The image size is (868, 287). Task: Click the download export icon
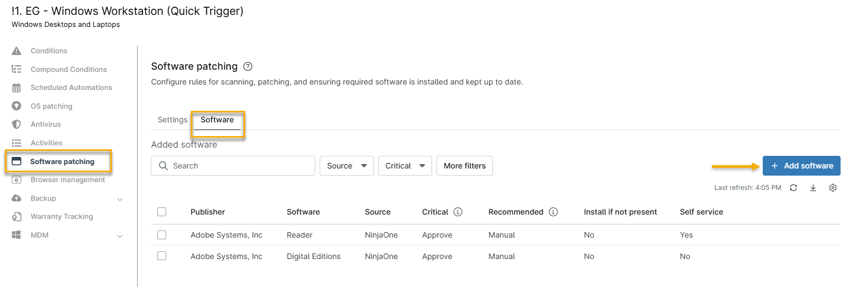point(813,188)
